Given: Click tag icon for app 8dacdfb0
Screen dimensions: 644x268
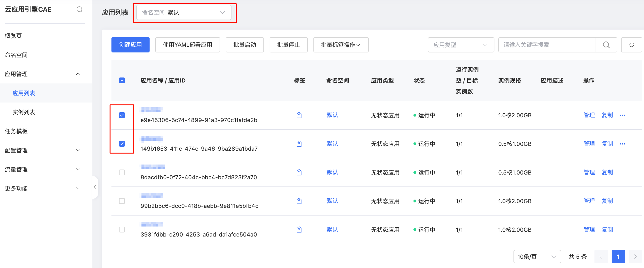Looking at the screenshot, I should coord(299,172).
